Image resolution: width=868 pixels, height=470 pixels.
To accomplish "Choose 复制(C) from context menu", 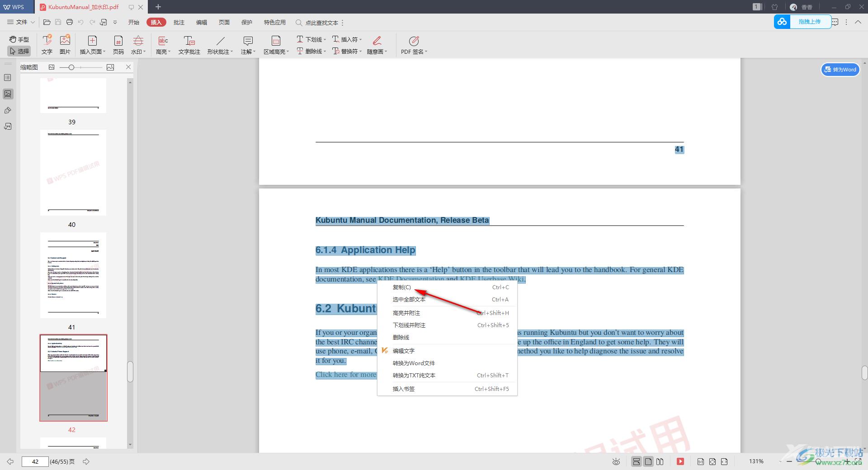I will point(447,287).
